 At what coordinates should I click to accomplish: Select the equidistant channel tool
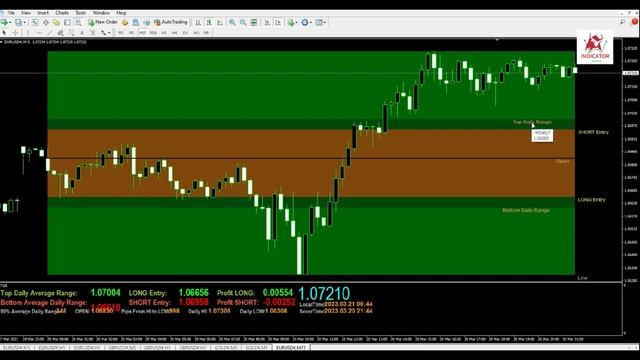60,33
